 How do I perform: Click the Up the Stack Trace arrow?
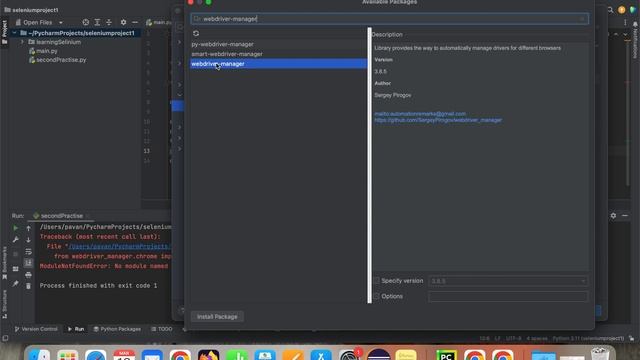(x=28, y=228)
